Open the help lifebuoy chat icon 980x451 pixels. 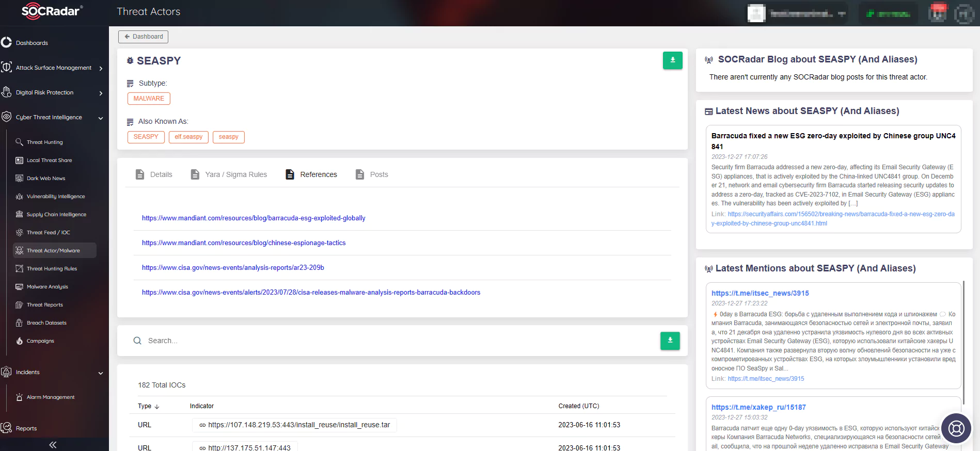click(956, 428)
